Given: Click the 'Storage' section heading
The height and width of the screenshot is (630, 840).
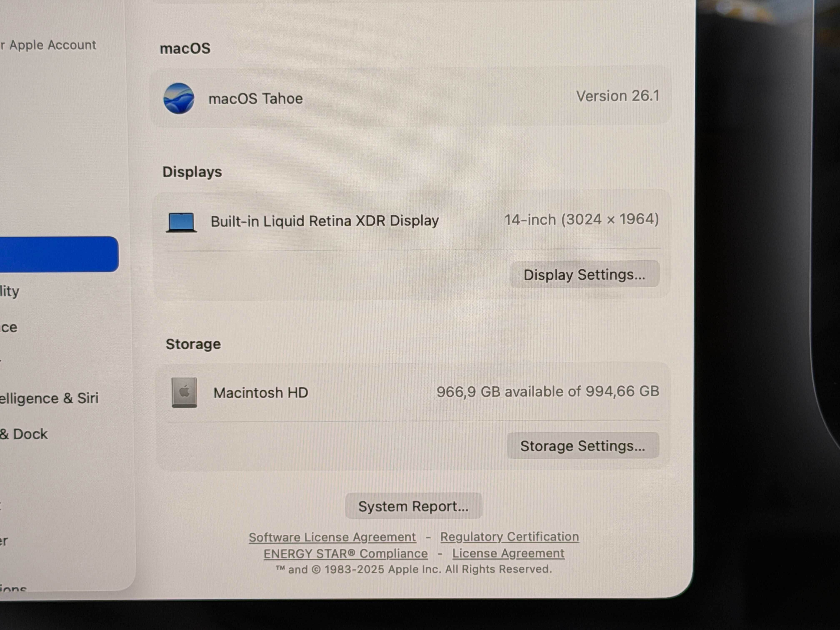Looking at the screenshot, I should point(193,344).
